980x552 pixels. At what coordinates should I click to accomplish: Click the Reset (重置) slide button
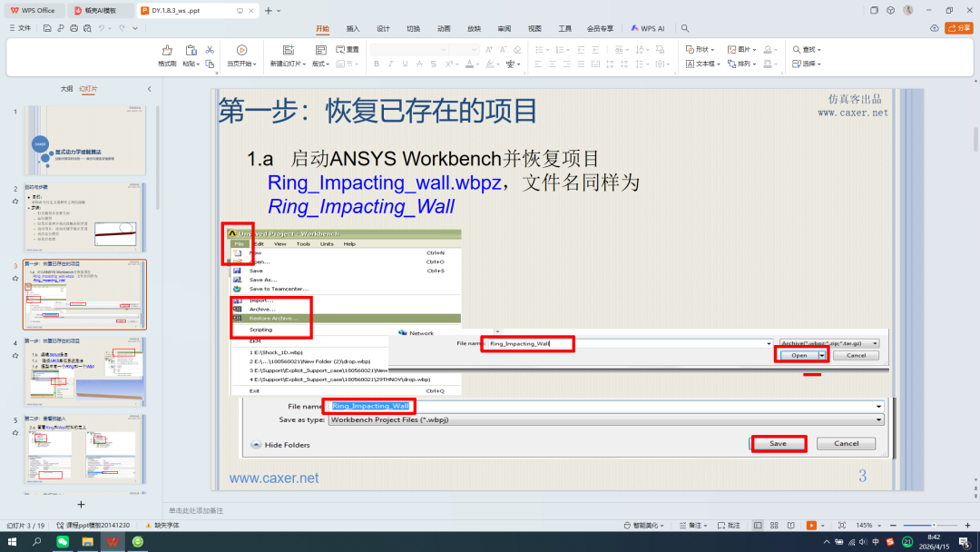pos(348,49)
